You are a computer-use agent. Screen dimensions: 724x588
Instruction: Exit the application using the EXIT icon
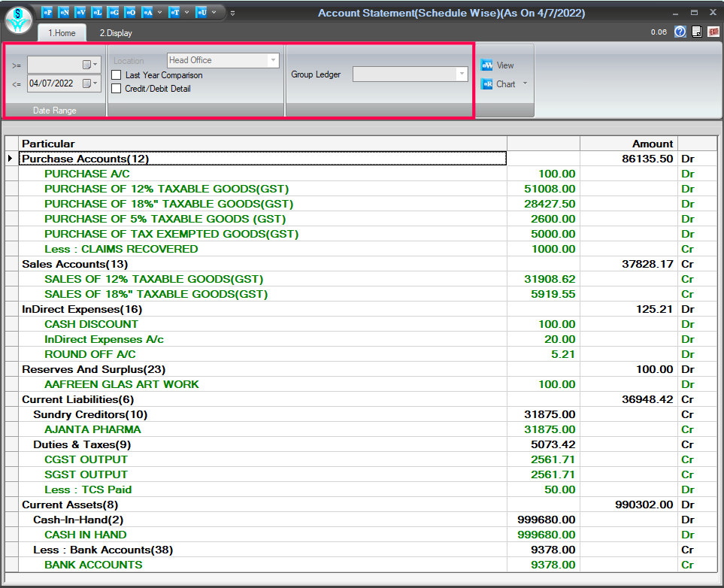pos(712,33)
